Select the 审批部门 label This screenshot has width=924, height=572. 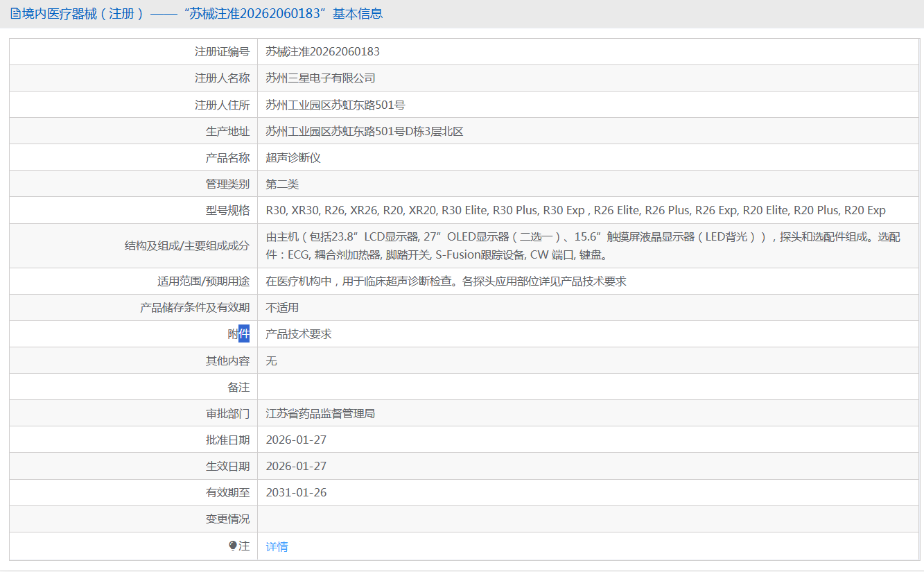pos(227,413)
